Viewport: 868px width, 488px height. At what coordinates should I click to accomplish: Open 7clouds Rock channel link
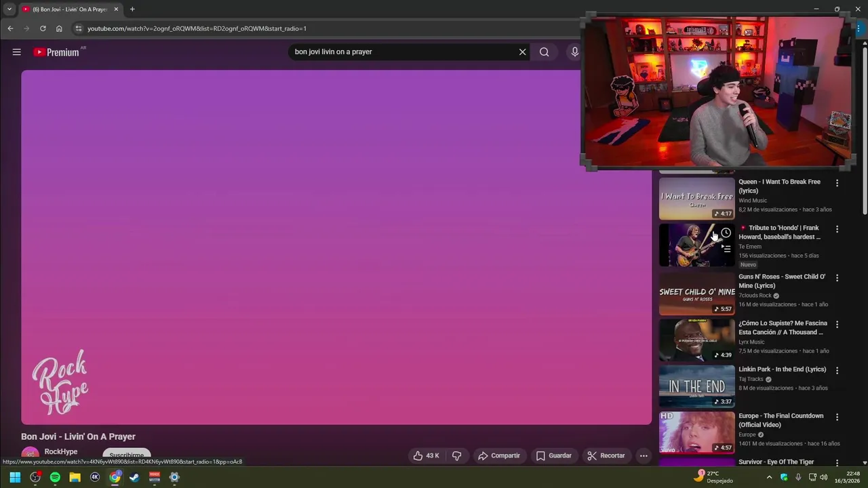[x=755, y=296]
